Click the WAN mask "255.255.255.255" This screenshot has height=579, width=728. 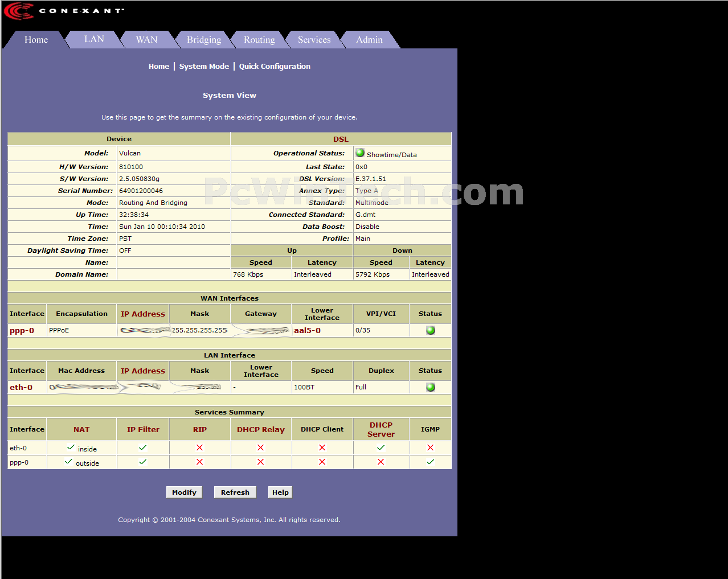(x=199, y=330)
